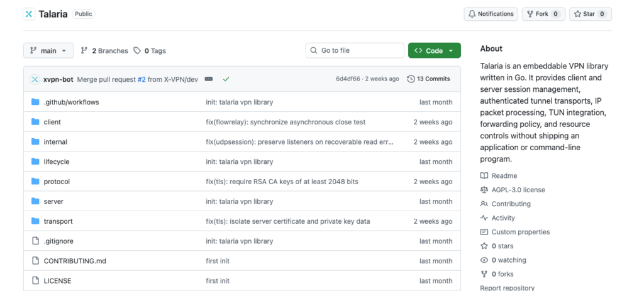Open the transport folder
This screenshot has height=291, width=644.
(x=58, y=221)
